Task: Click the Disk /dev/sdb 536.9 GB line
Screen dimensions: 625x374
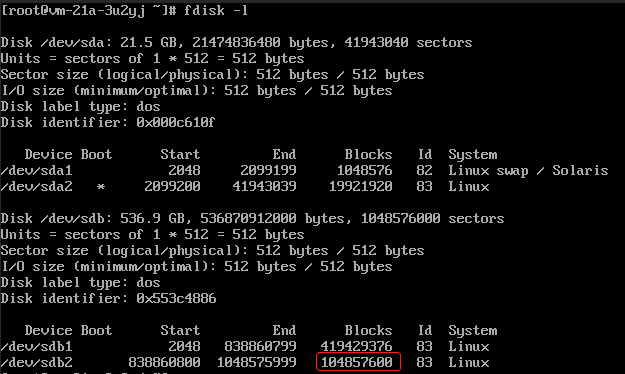Action: click(x=252, y=218)
